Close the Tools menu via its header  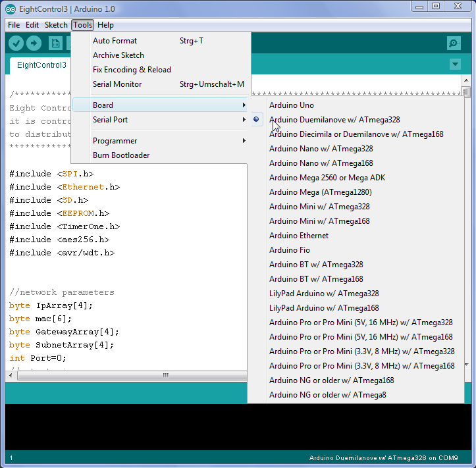[82, 25]
